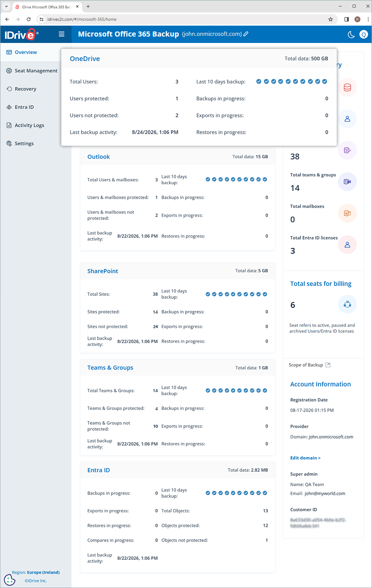This screenshot has width=372, height=588.
Task: Open the Chrome three-dot menu
Action: [x=368, y=19]
